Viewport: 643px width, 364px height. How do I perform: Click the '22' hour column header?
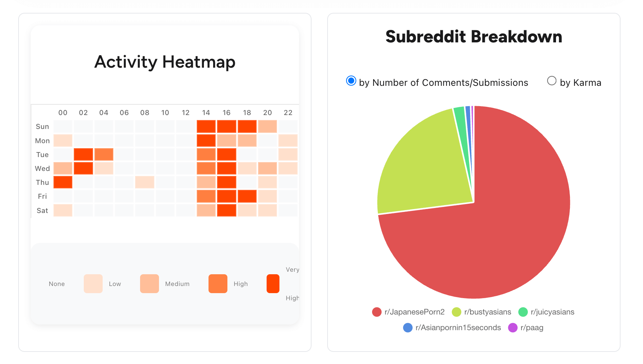point(288,112)
